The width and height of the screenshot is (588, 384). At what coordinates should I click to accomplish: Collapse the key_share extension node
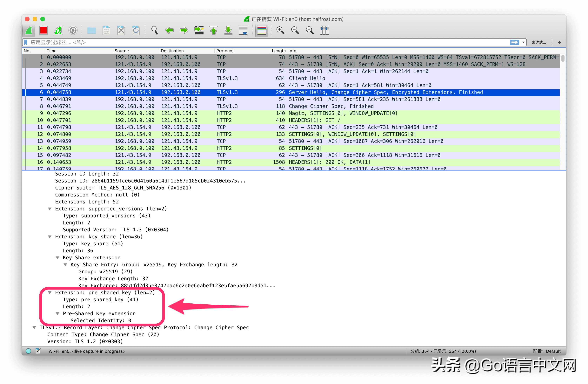coord(50,237)
